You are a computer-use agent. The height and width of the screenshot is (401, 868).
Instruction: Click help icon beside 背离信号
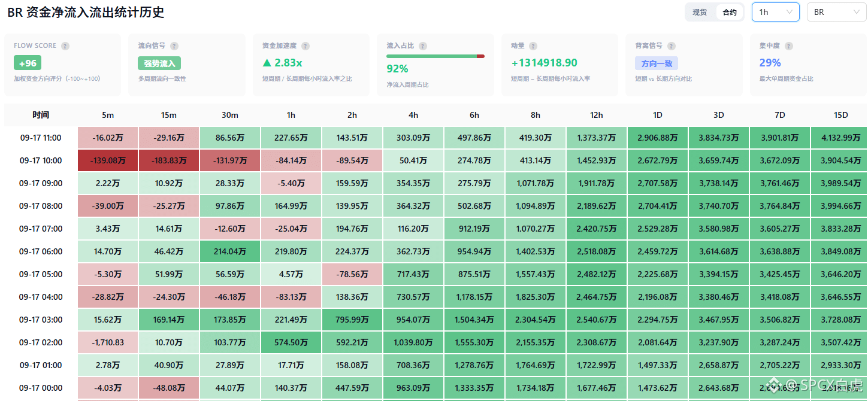coord(672,46)
